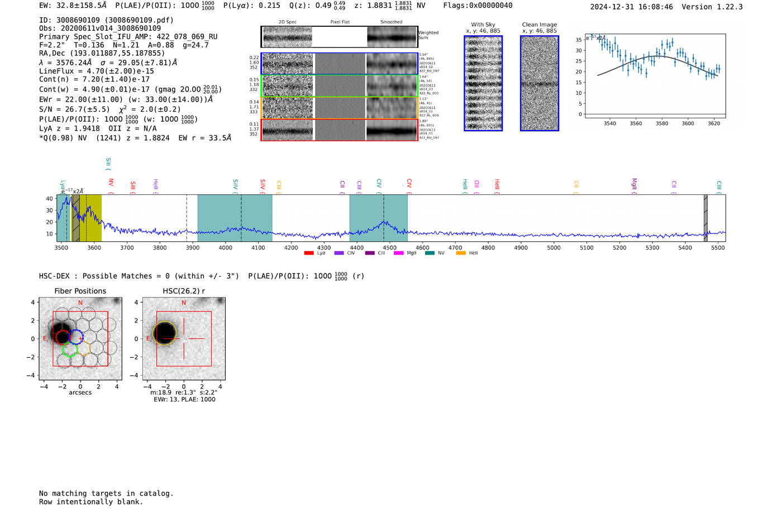This screenshot has height=532, width=782.
Task: Select the Weighted Sum smoothed spectrum panel
Action: coord(392,37)
